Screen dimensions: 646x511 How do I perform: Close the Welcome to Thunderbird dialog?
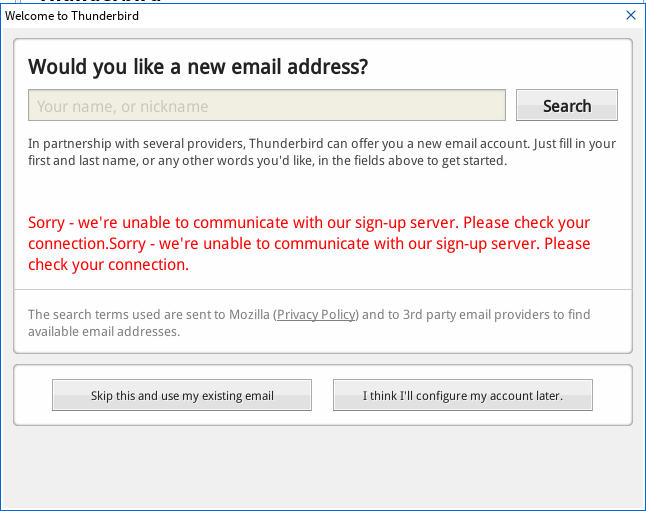coord(630,15)
